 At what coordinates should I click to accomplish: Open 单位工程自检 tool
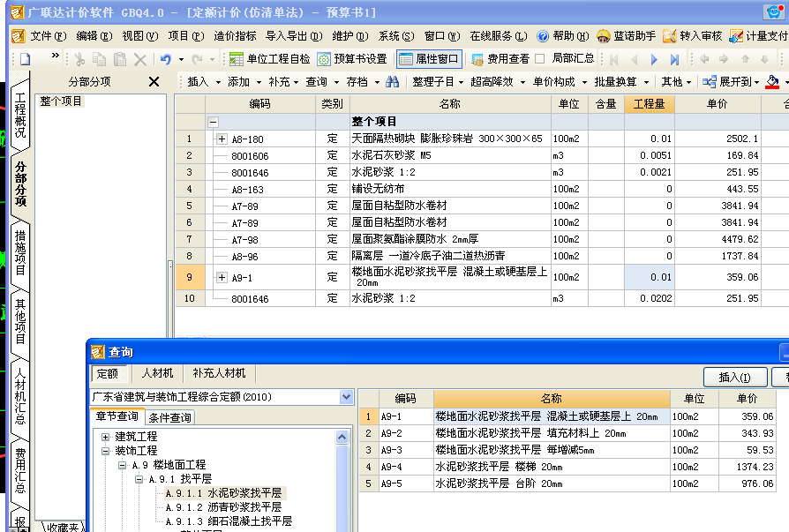tap(269, 59)
